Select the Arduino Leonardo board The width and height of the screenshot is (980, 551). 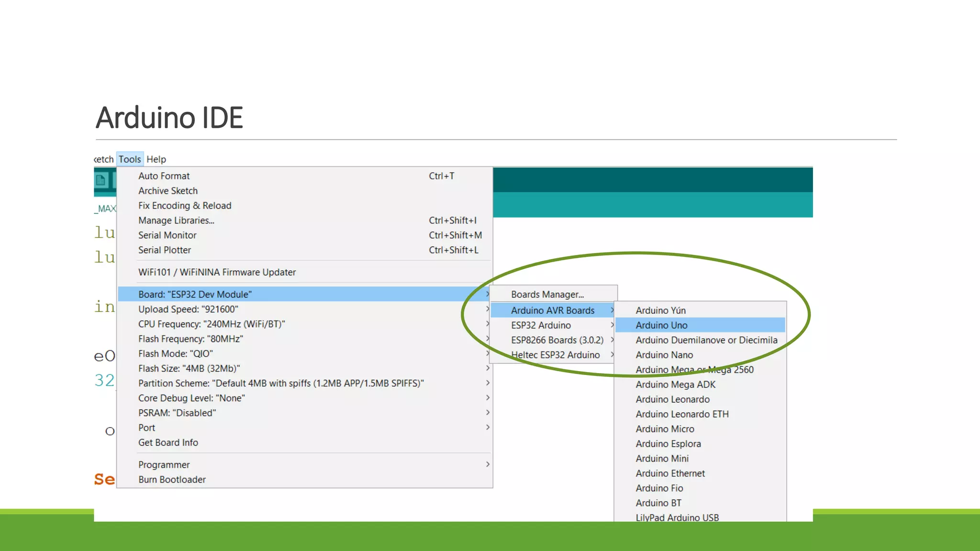(700, 399)
